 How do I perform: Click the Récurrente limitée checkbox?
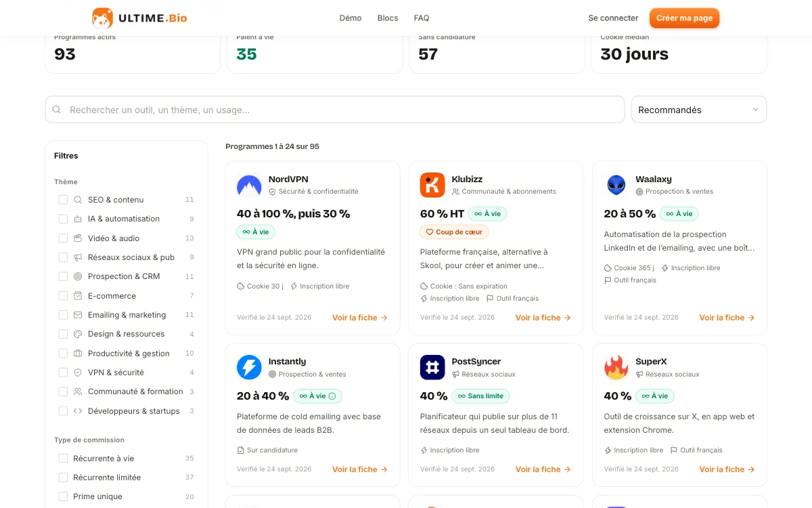tap(63, 478)
